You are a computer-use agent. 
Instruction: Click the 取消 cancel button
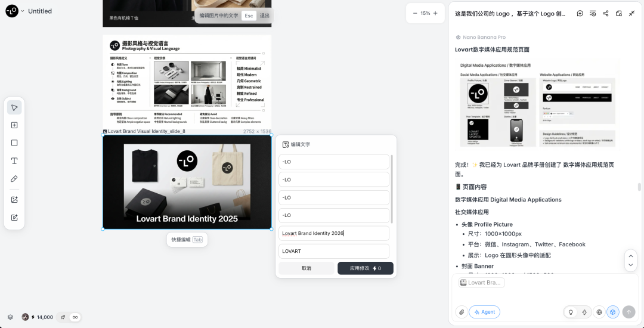(306, 268)
